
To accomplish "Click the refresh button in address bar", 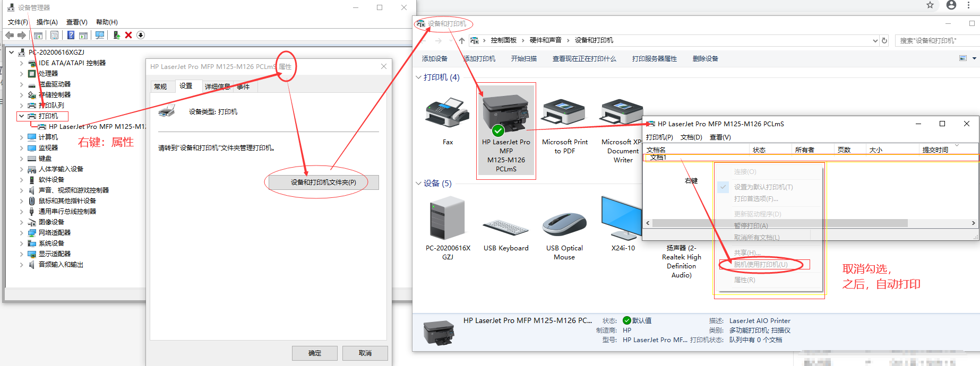I will point(884,40).
